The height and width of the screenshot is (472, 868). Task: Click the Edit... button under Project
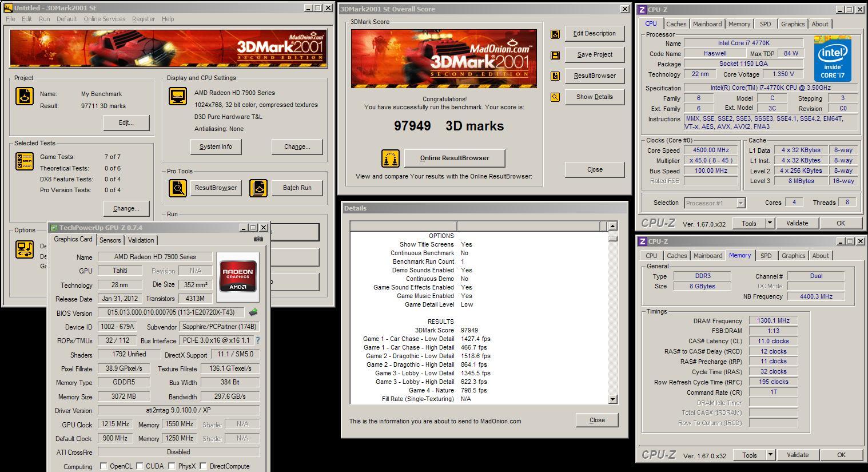click(x=126, y=122)
